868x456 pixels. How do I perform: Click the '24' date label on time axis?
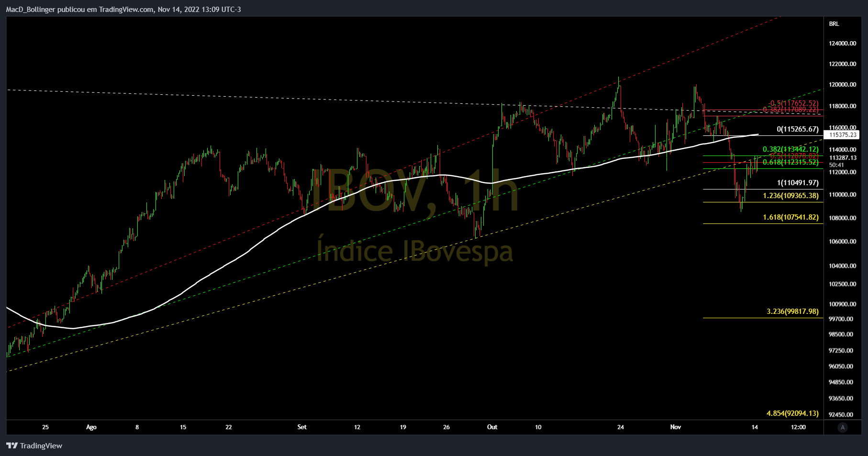(x=621, y=427)
